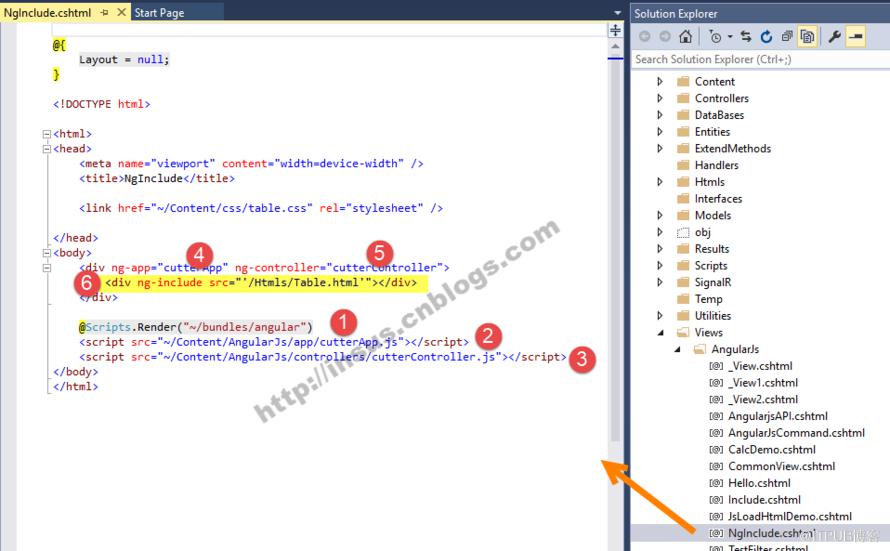
Task: Click the 'Layout = null;' code line
Action: pos(124,60)
